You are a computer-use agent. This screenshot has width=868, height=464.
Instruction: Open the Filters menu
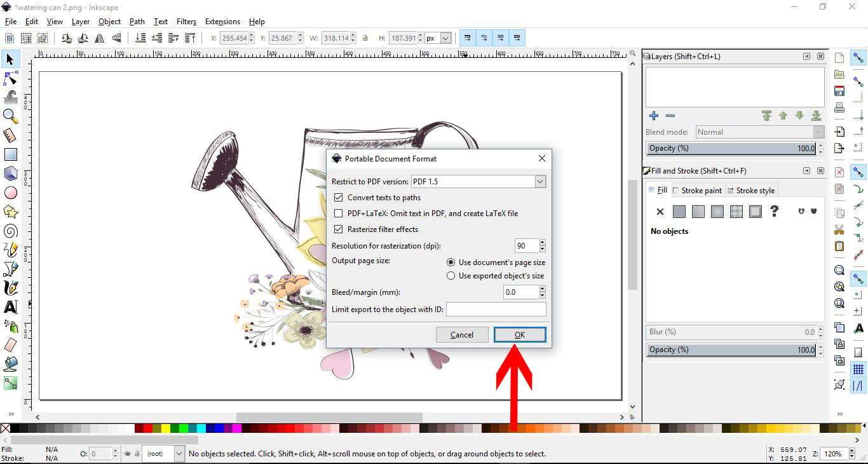pyautogui.click(x=186, y=21)
